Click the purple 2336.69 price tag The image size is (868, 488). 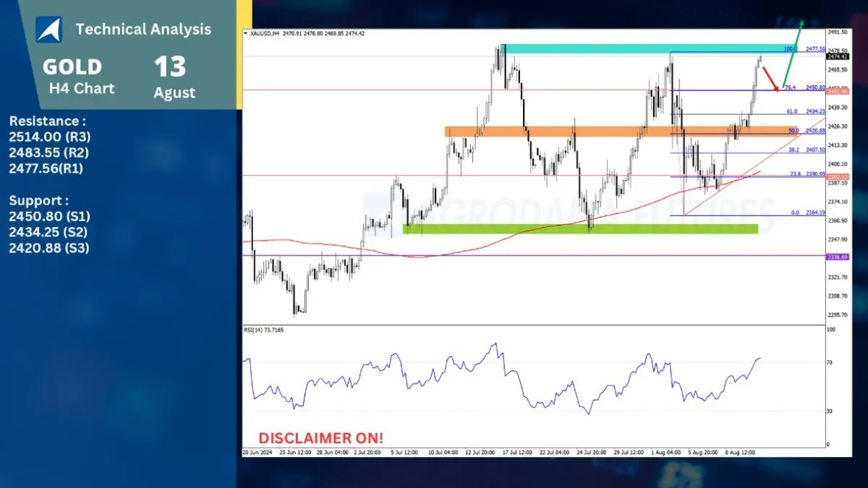(x=838, y=256)
